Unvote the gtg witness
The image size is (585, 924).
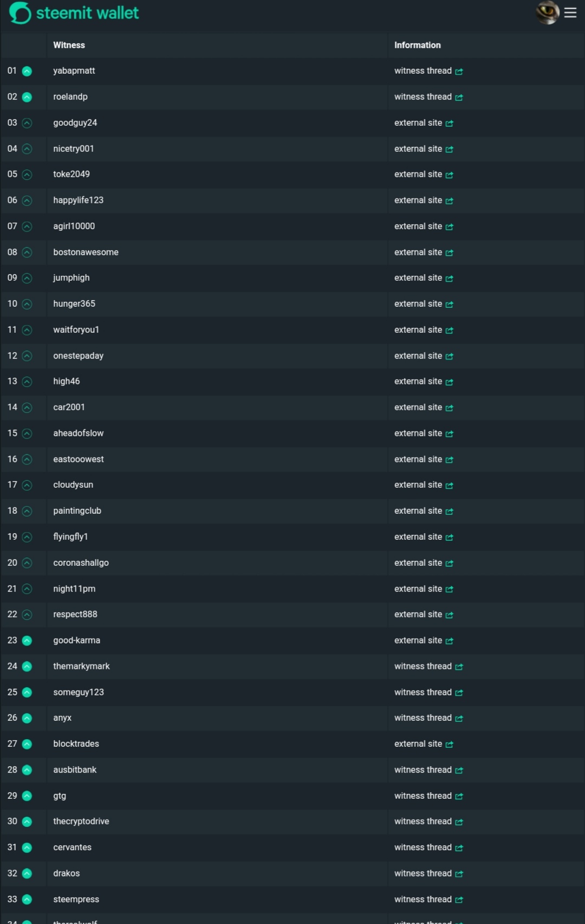pos(27,796)
